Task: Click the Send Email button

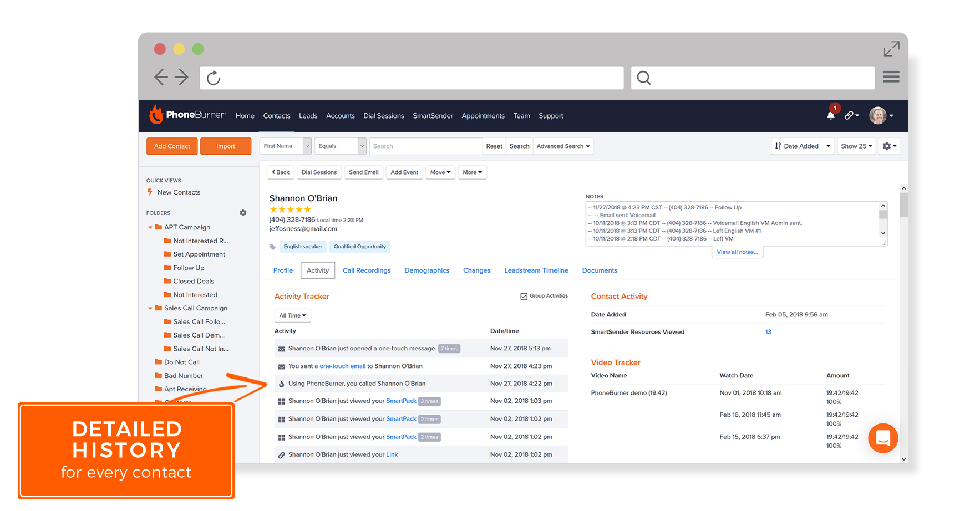Action: [x=364, y=172]
